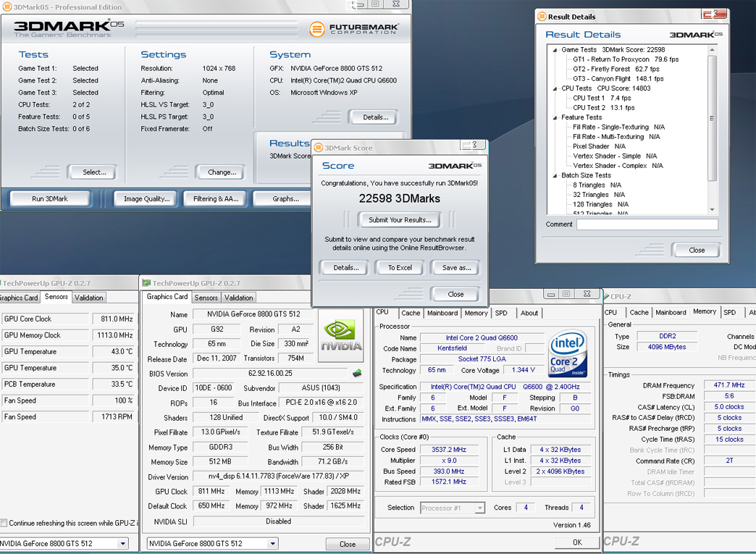The width and height of the screenshot is (756, 554).
Task: Click the GPU-Z title bar icon on Graphics Card window
Action: pyautogui.click(x=146, y=283)
